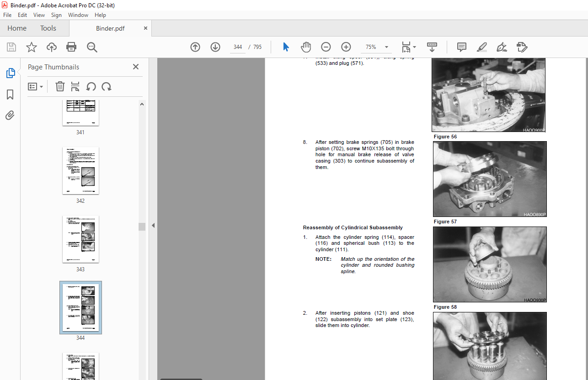Select page 344 thumbnail
This screenshot has width=588, height=380.
(x=80, y=308)
